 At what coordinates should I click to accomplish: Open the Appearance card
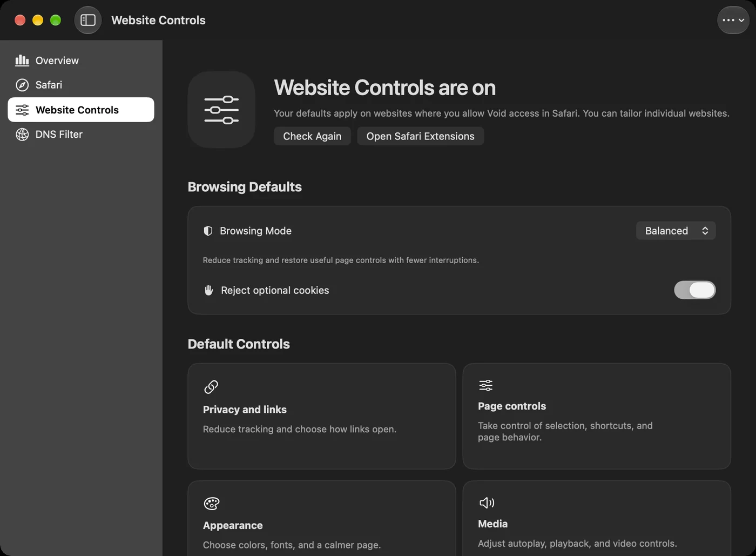coord(322,518)
